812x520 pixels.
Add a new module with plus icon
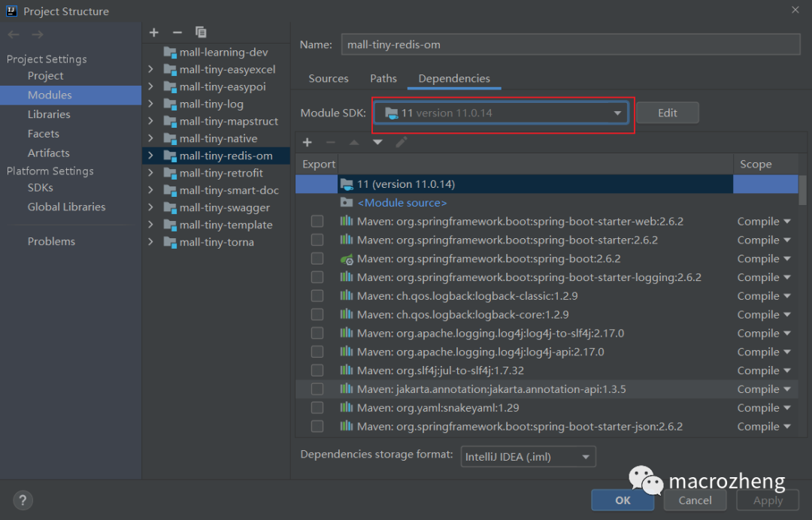click(154, 32)
